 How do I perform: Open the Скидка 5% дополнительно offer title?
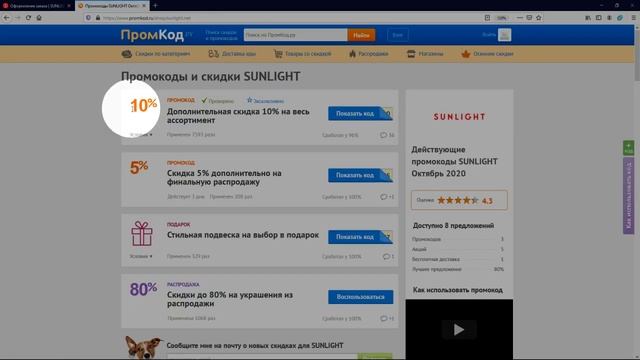[224, 178]
